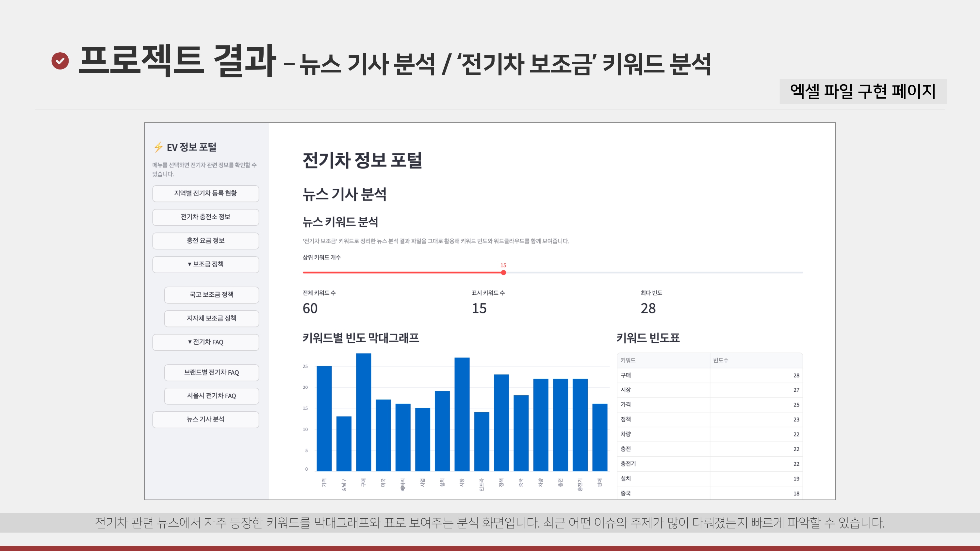
Task: Click the EV lightning bolt logo icon
Action: [158, 147]
